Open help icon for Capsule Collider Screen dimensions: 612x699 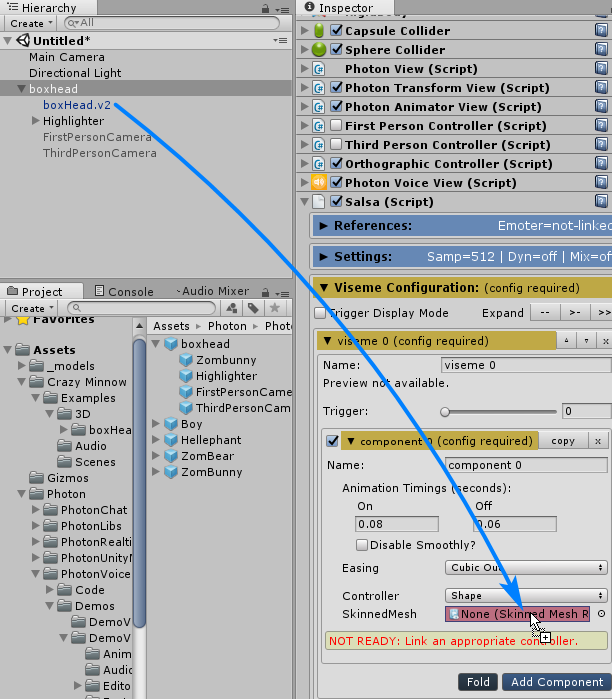600,31
